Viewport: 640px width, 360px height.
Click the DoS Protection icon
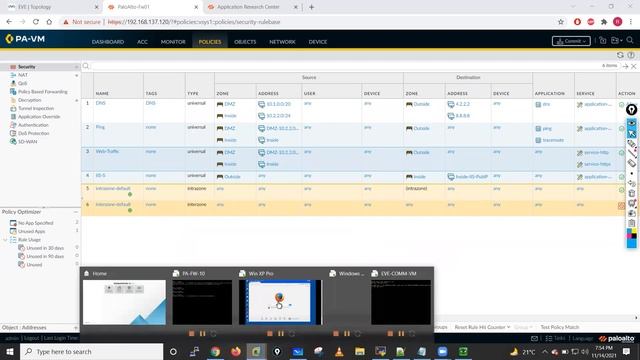coord(13,133)
